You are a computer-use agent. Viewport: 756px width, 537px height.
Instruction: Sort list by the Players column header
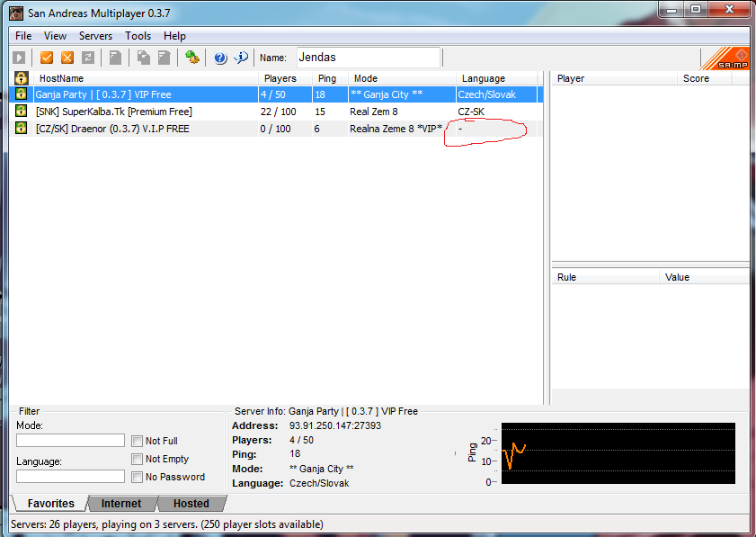point(280,78)
